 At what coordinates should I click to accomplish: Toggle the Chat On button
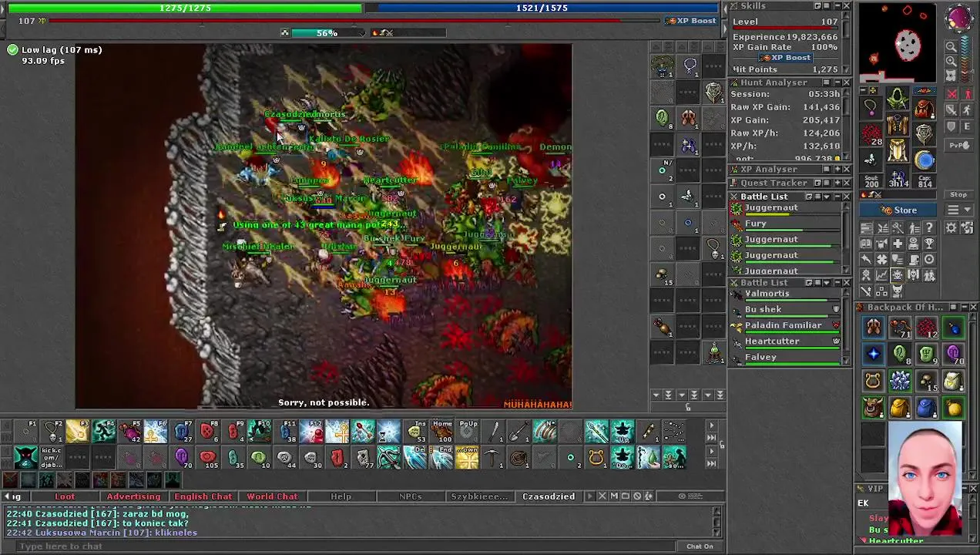point(700,547)
